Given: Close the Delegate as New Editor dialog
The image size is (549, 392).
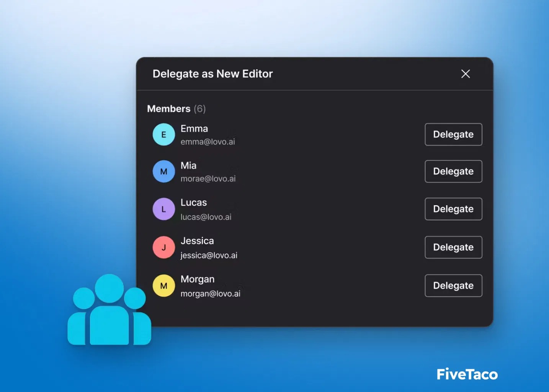Looking at the screenshot, I should [466, 74].
